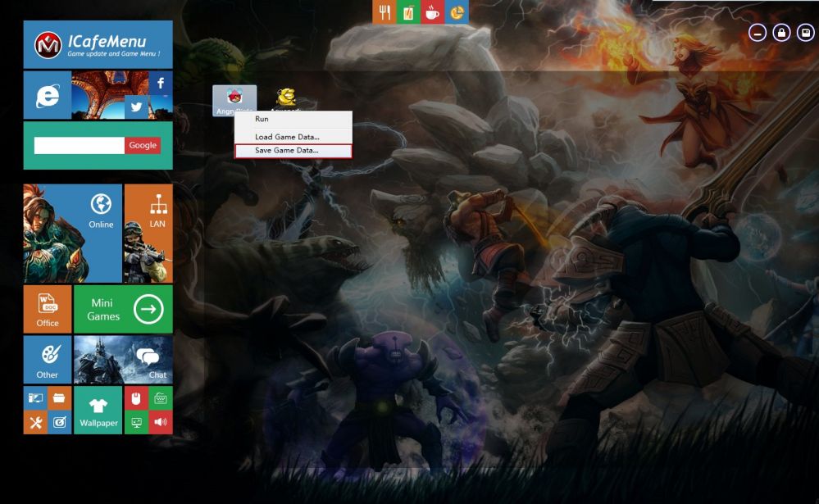Open the Twitter tile
The width and height of the screenshot is (819, 504).
click(136, 107)
